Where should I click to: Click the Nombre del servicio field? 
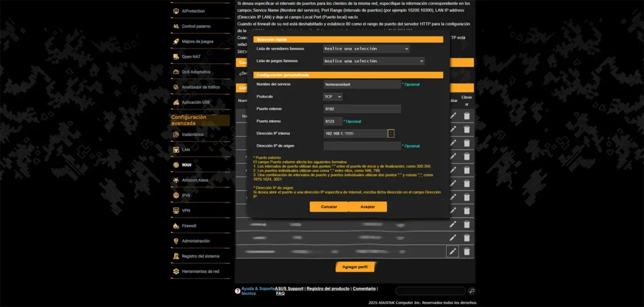(362, 84)
